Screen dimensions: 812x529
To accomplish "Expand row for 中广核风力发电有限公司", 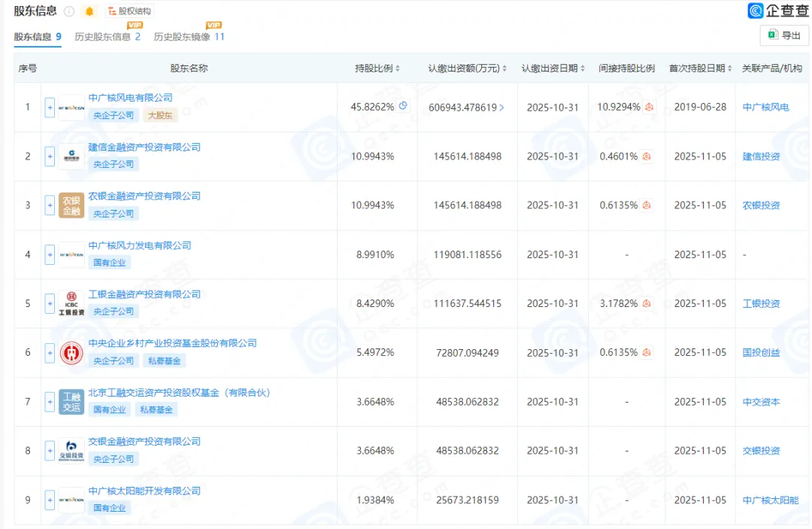I will (50, 254).
